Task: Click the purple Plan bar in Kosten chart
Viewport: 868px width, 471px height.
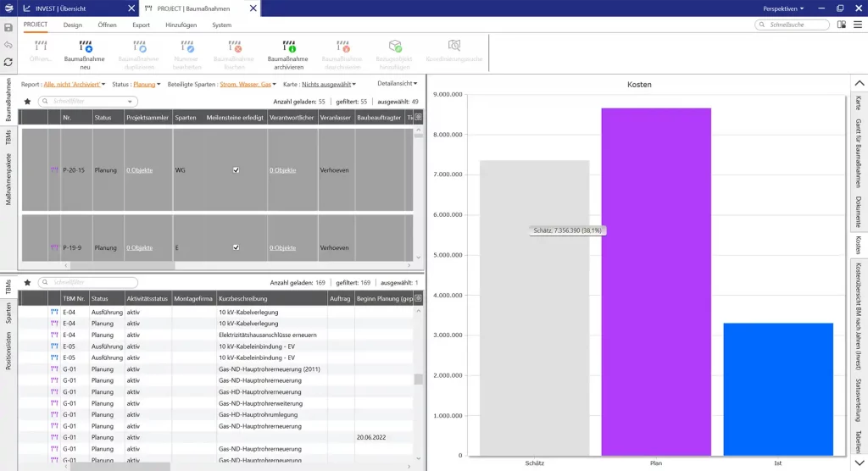Action: (x=656, y=281)
